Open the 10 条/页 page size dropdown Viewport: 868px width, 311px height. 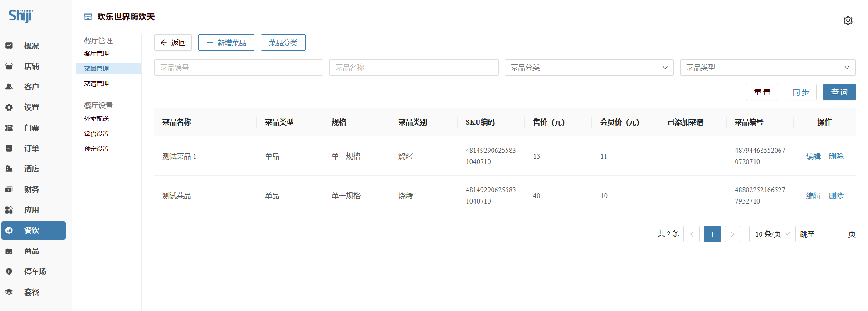click(772, 234)
